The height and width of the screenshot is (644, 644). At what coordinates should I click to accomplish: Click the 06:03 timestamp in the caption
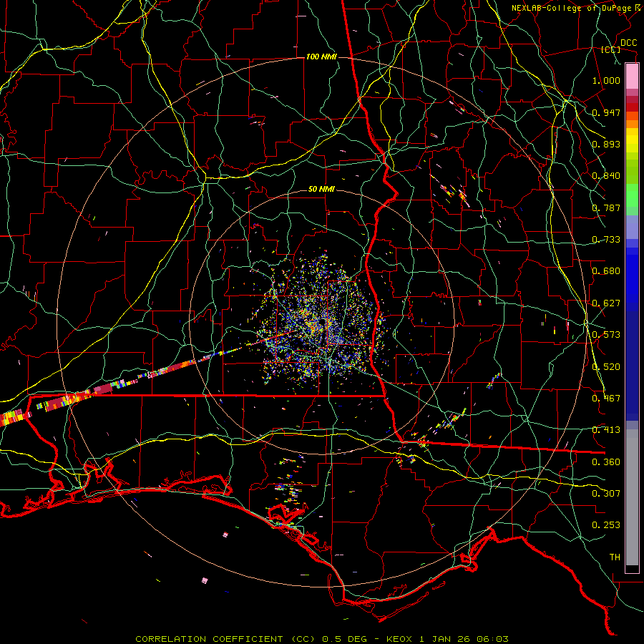(x=492, y=639)
